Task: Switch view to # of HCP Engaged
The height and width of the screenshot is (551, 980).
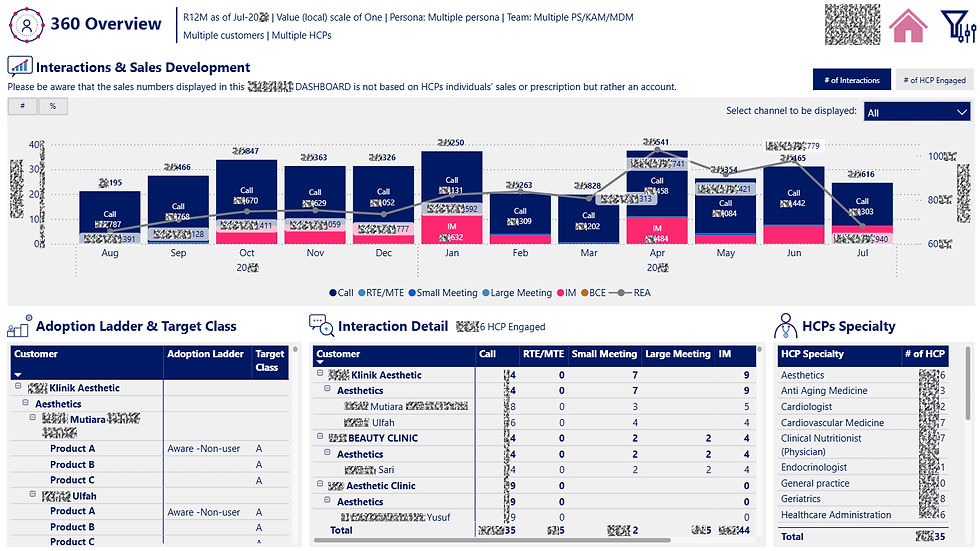Action: click(934, 80)
